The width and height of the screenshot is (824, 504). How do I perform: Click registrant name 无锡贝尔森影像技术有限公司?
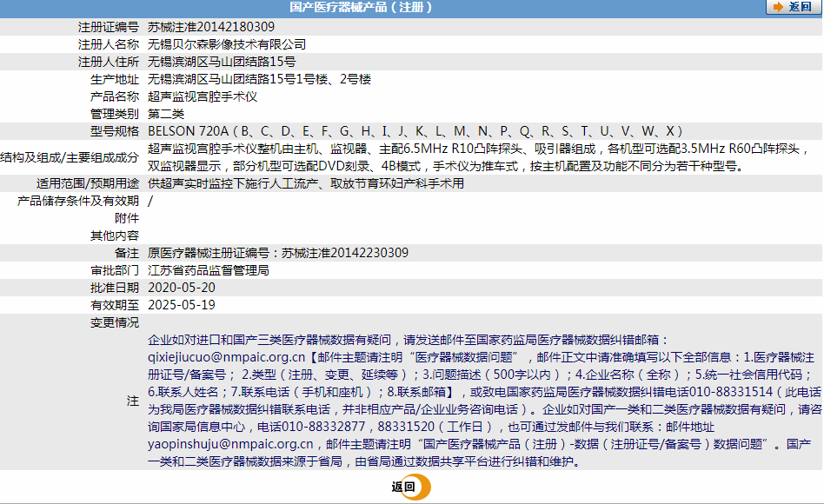click(227, 44)
